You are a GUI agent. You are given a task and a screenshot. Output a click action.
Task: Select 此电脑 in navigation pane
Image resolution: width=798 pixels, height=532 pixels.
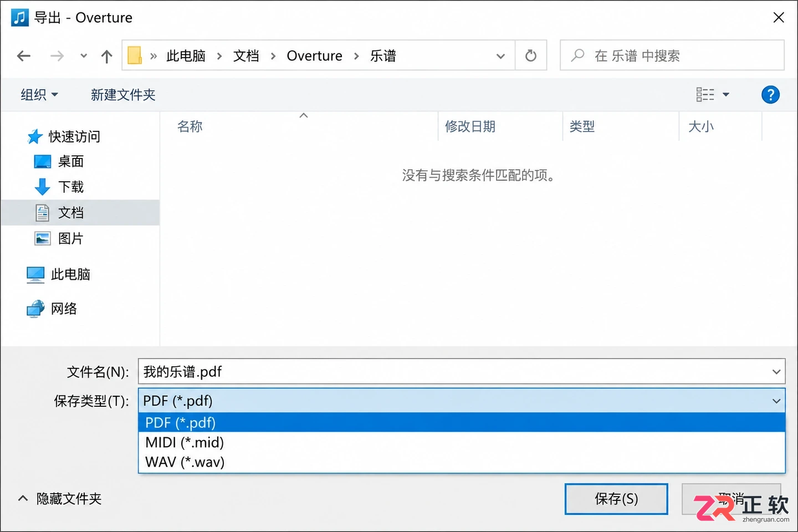click(x=70, y=274)
